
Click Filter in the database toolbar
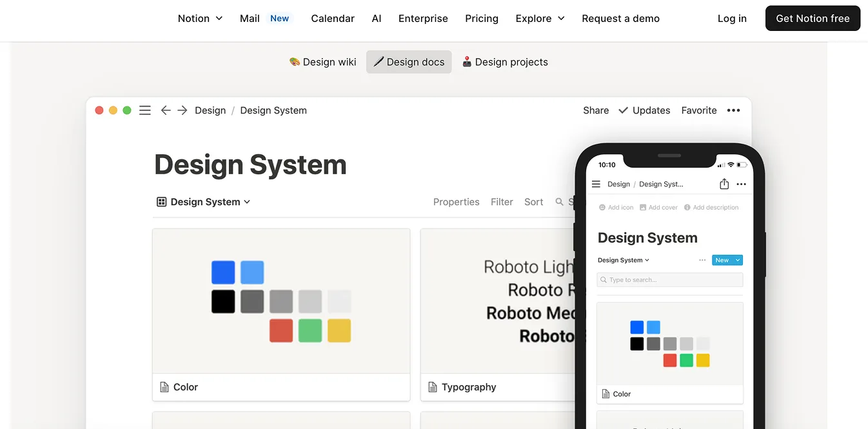click(x=502, y=202)
